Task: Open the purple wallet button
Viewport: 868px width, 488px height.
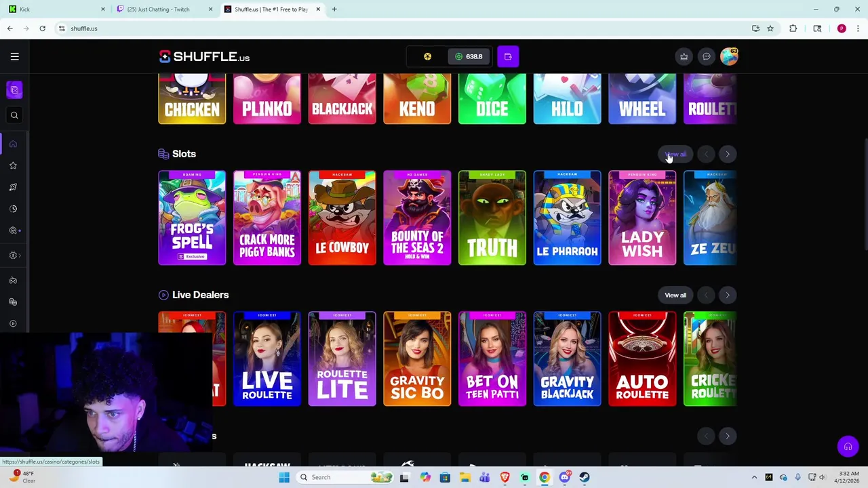Action: point(508,56)
